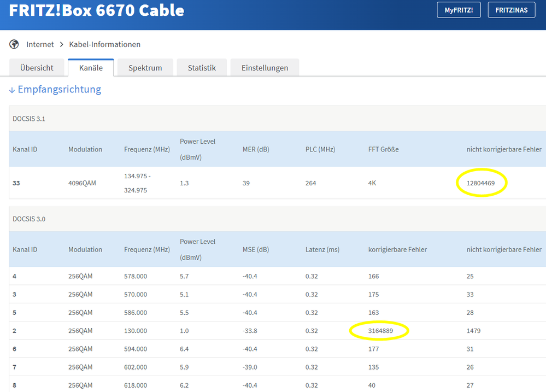Click the korrigierbare Fehler value 163

tap(374, 313)
